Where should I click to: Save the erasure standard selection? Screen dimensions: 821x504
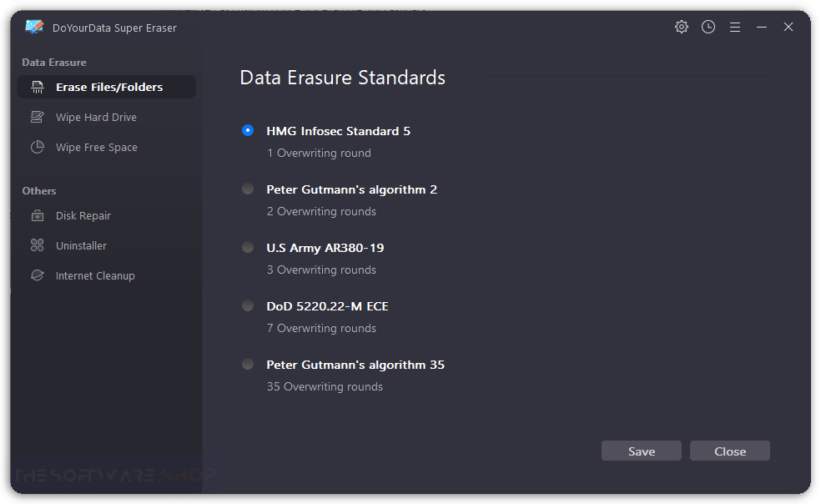[642, 451]
